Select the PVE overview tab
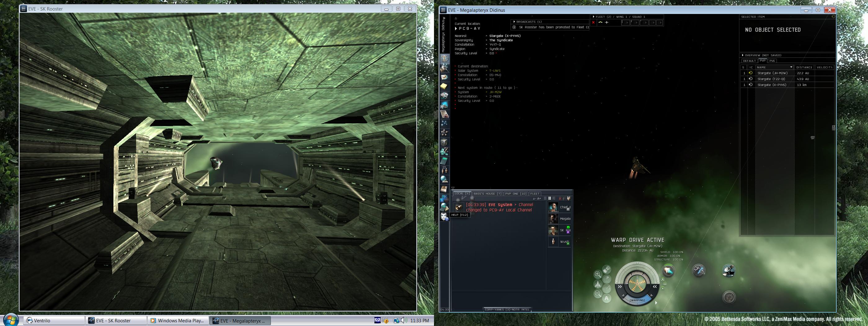 [772, 61]
